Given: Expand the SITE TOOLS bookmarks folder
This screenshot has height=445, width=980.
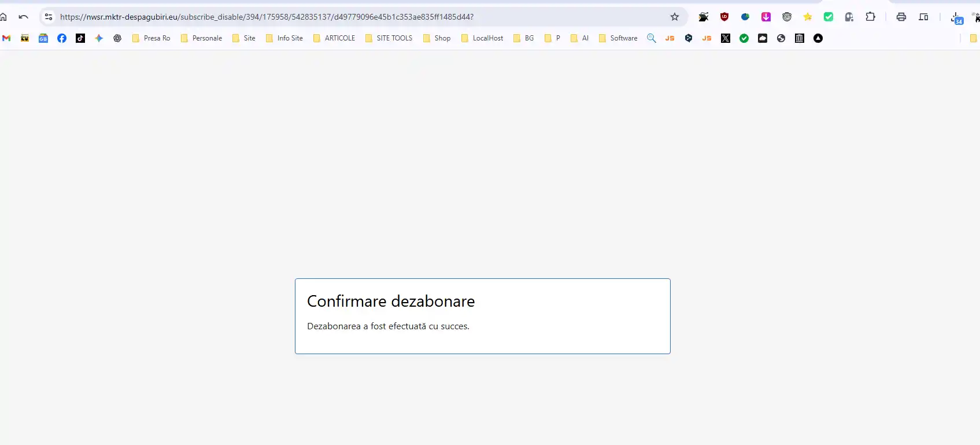Looking at the screenshot, I should click(x=389, y=38).
